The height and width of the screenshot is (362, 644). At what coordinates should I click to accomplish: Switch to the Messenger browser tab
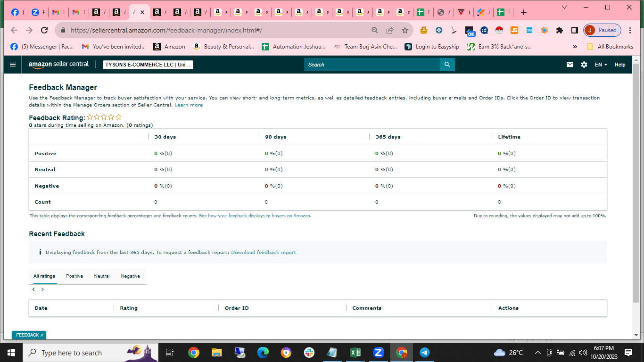pos(18,12)
